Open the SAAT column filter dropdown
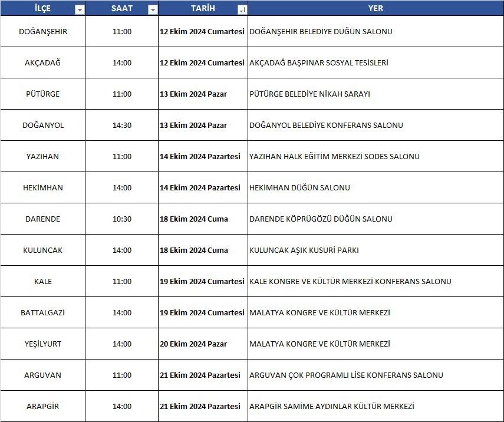The image size is (504, 422). tap(153, 9)
